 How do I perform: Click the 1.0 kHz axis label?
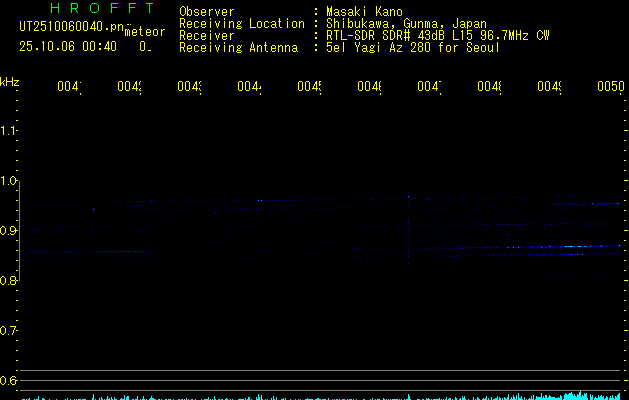click(8, 181)
